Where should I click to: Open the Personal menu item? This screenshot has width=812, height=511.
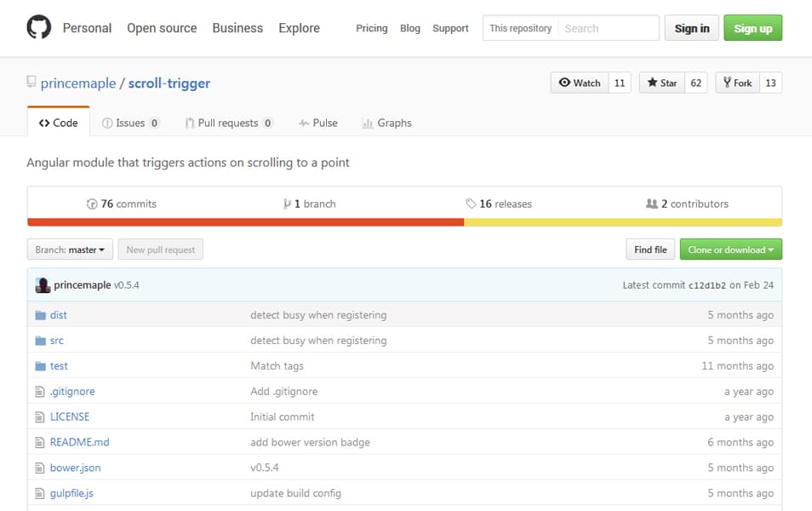tap(87, 28)
